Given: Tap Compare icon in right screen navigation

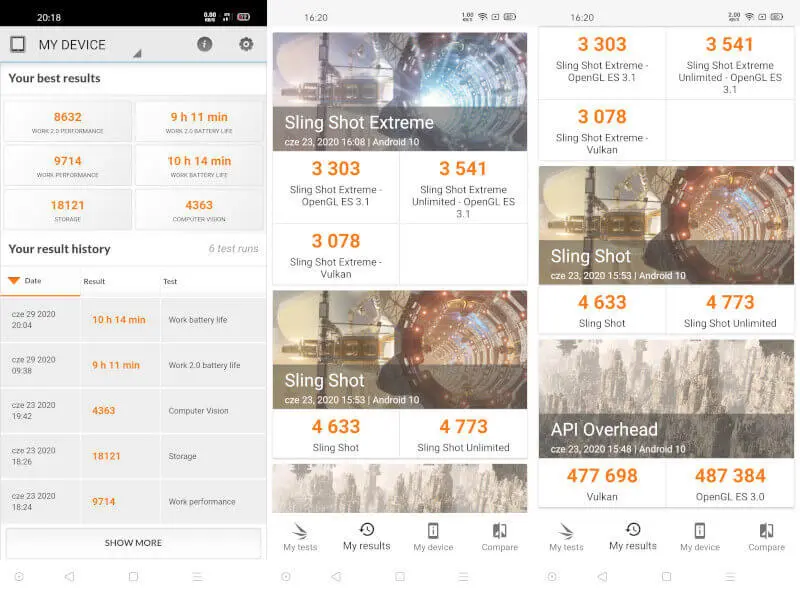Looking at the screenshot, I should [x=766, y=536].
